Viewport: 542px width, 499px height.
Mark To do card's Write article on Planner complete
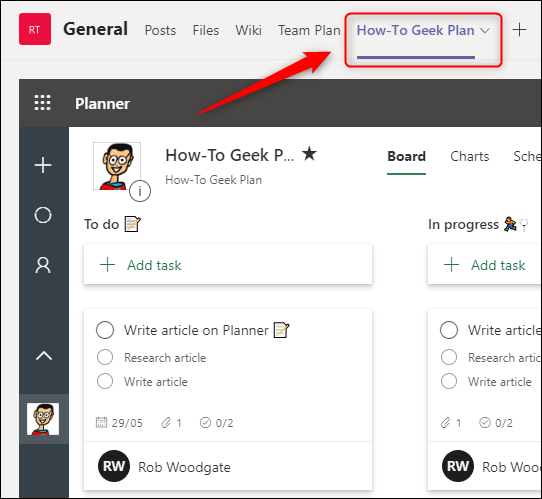(x=105, y=330)
